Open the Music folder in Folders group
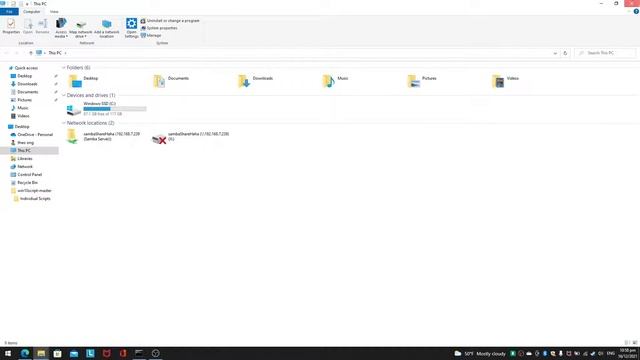 (336, 81)
